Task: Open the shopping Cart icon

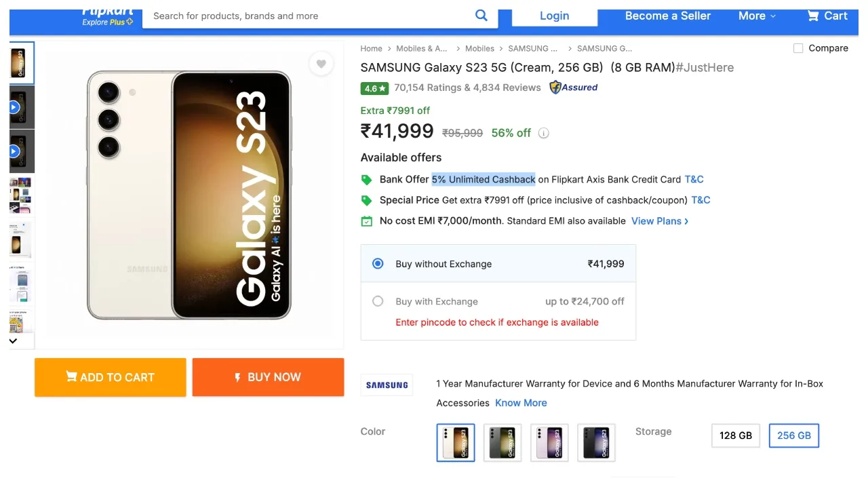Action: pyautogui.click(x=812, y=16)
